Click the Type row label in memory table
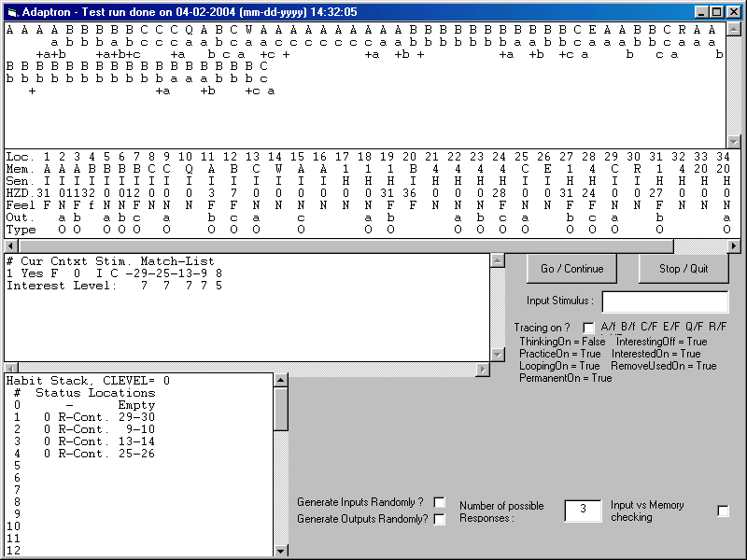 21,230
